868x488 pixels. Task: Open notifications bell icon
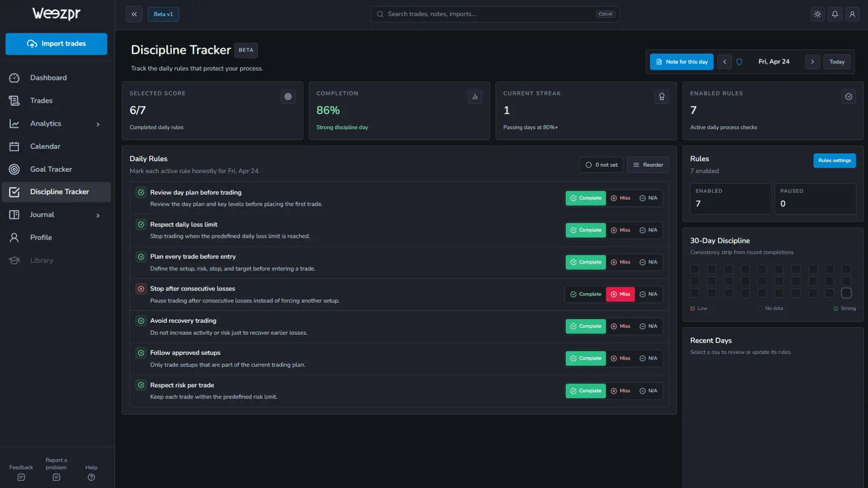click(x=835, y=14)
